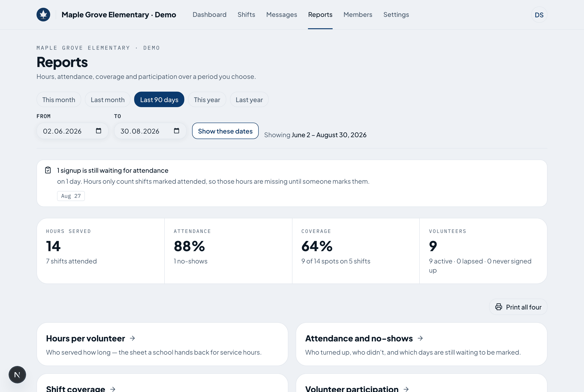Click the '9 of 14 spots on 5 shifts' text
The height and width of the screenshot is (392, 584).
pos(336,261)
